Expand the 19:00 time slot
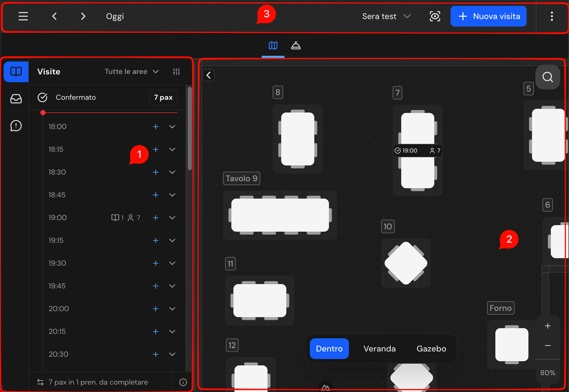The width and height of the screenshot is (569, 392). [172, 218]
